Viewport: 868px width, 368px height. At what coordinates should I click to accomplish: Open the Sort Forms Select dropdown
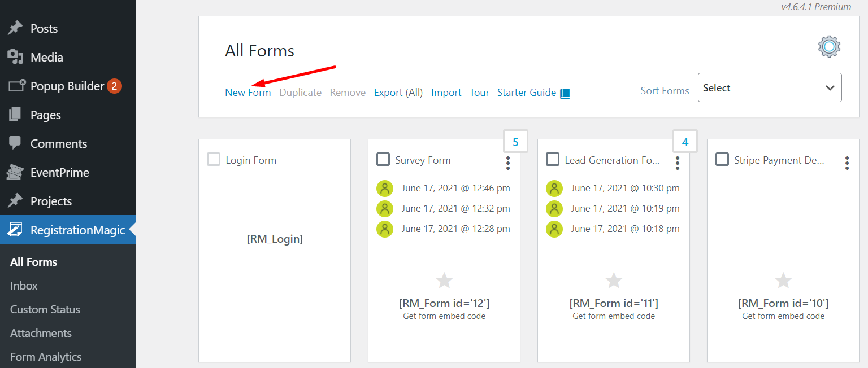click(x=770, y=87)
